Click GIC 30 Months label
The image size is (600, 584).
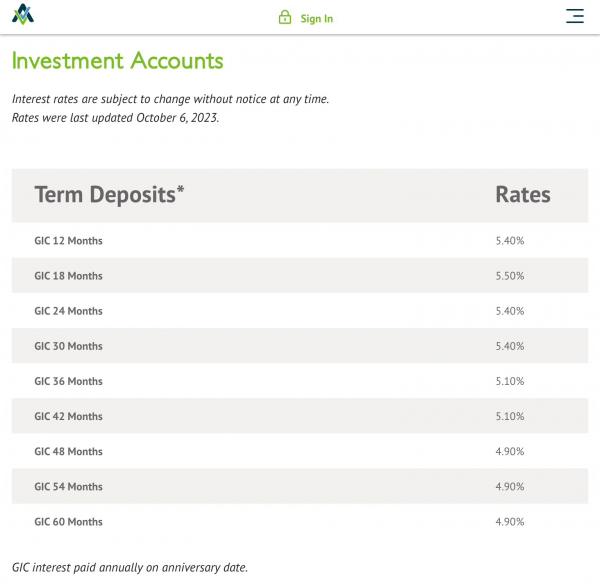pyautogui.click(x=68, y=346)
